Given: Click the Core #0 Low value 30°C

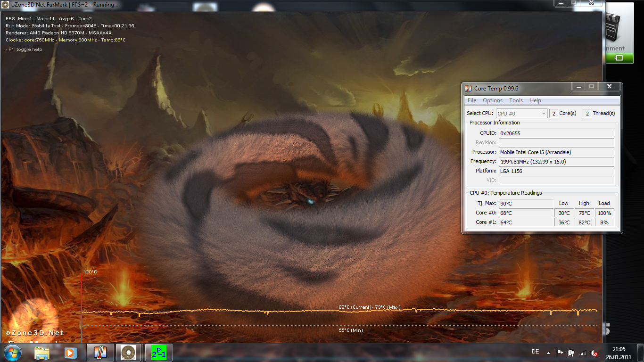Looking at the screenshot, I should pos(564,213).
